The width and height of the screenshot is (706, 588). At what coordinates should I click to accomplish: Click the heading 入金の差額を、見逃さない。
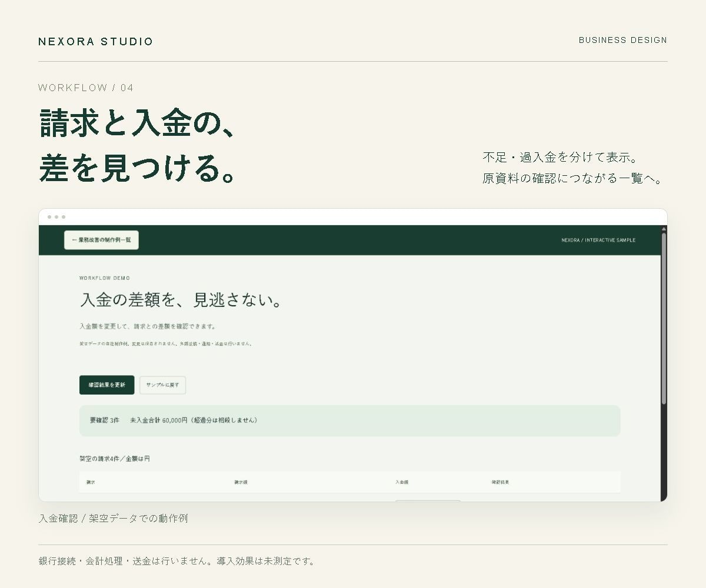click(x=181, y=300)
